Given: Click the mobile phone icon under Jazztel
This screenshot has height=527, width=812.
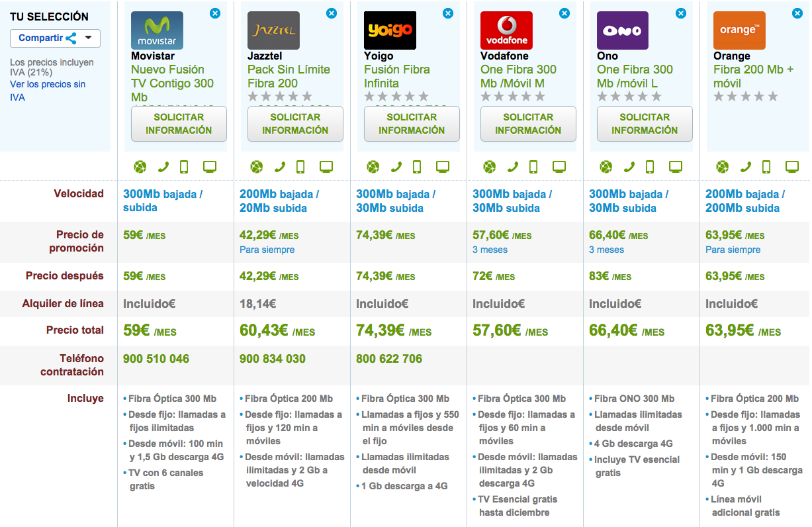Looking at the screenshot, I should click(x=300, y=167).
